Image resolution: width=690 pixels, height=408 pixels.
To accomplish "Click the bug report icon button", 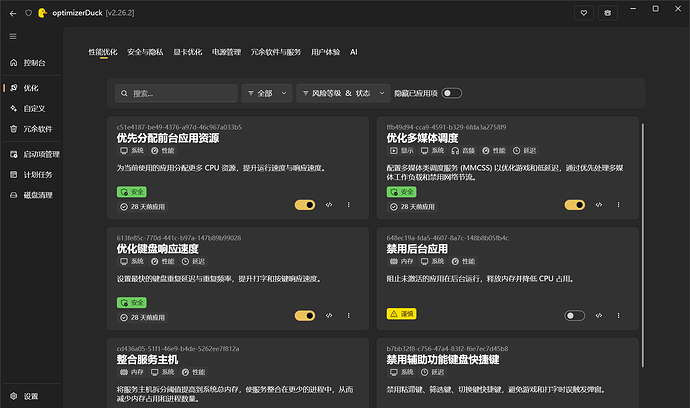I will 608,13.
